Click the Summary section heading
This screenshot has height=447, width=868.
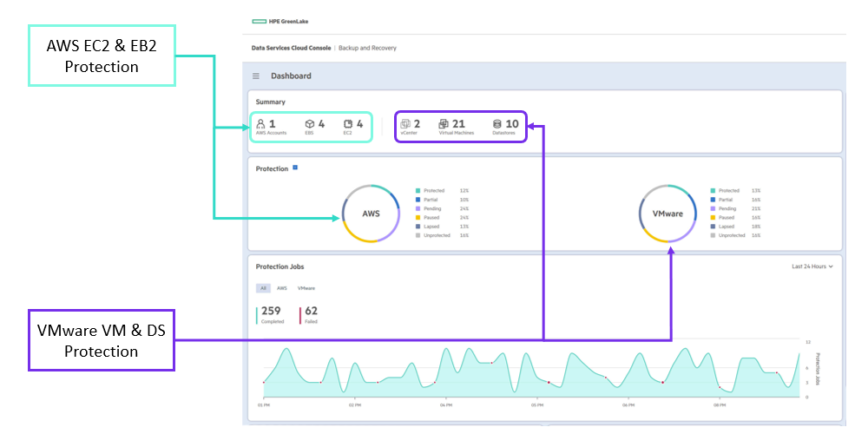pos(271,102)
